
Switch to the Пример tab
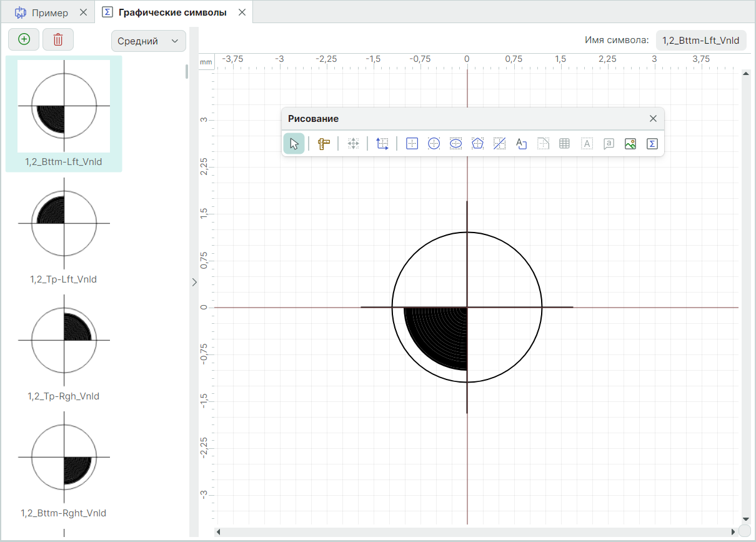50,13
